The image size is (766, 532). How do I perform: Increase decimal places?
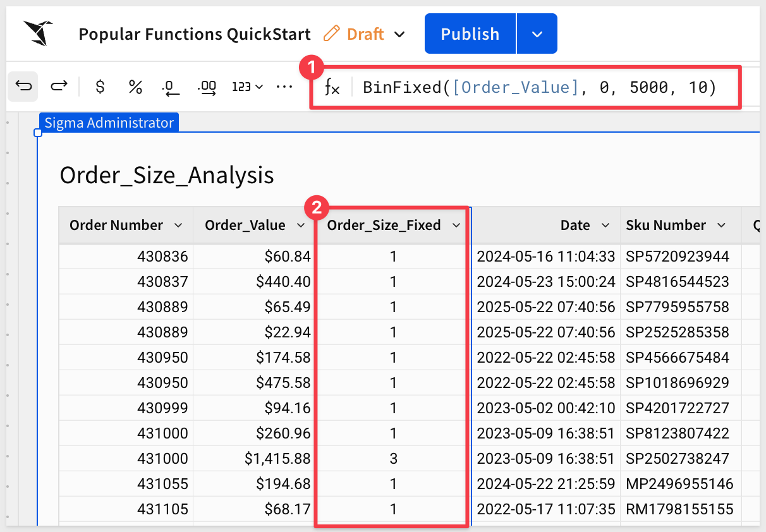coord(207,87)
